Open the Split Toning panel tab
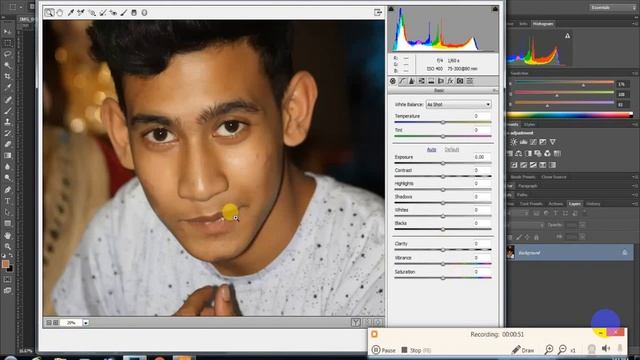 (431, 81)
